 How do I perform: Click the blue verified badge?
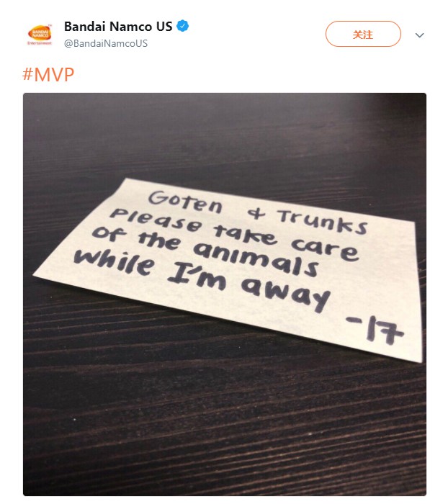click(183, 26)
